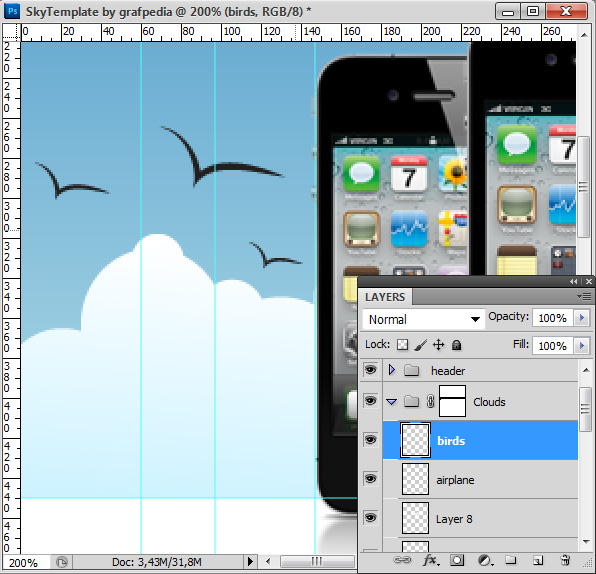Collapse the Layers panel to icons

click(x=574, y=281)
